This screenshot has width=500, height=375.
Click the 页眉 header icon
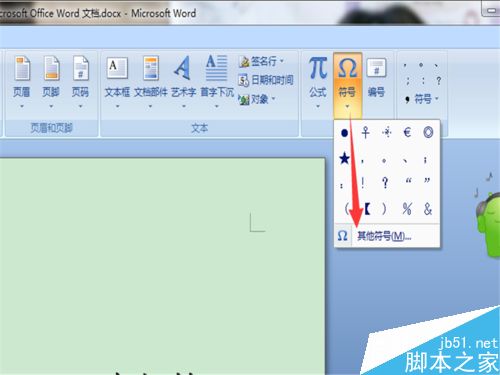pos(22,68)
